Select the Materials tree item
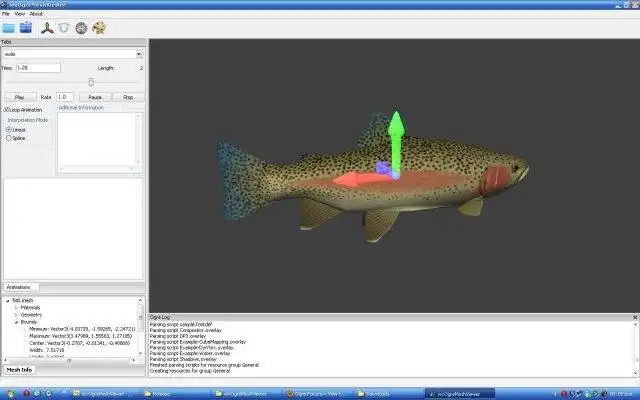 [x=31, y=308]
